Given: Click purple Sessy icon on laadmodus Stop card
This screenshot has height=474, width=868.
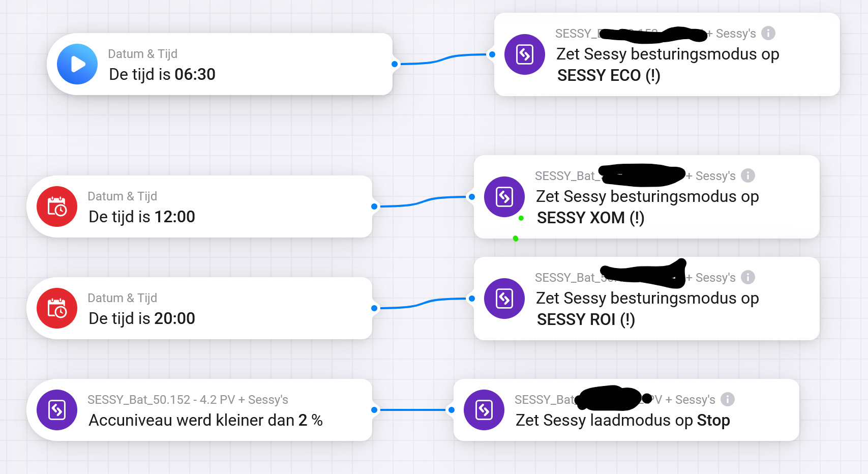Looking at the screenshot, I should coord(484,410).
